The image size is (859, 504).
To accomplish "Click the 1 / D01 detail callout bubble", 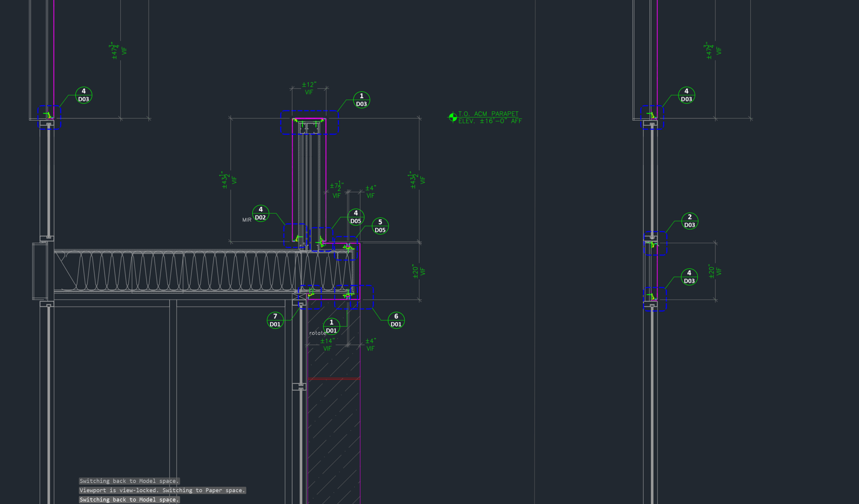I will [x=331, y=326].
